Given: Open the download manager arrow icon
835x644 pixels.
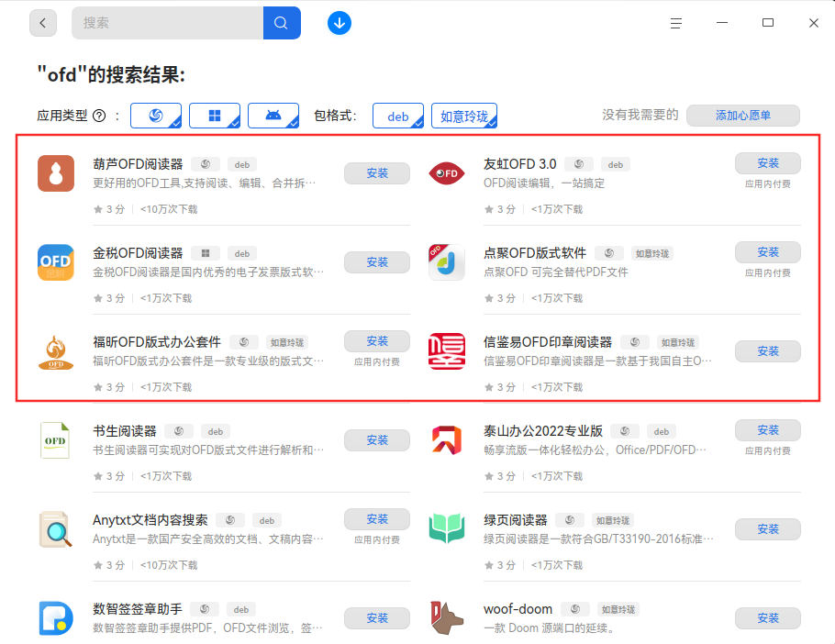Looking at the screenshot, I should (x=340, y=23).
